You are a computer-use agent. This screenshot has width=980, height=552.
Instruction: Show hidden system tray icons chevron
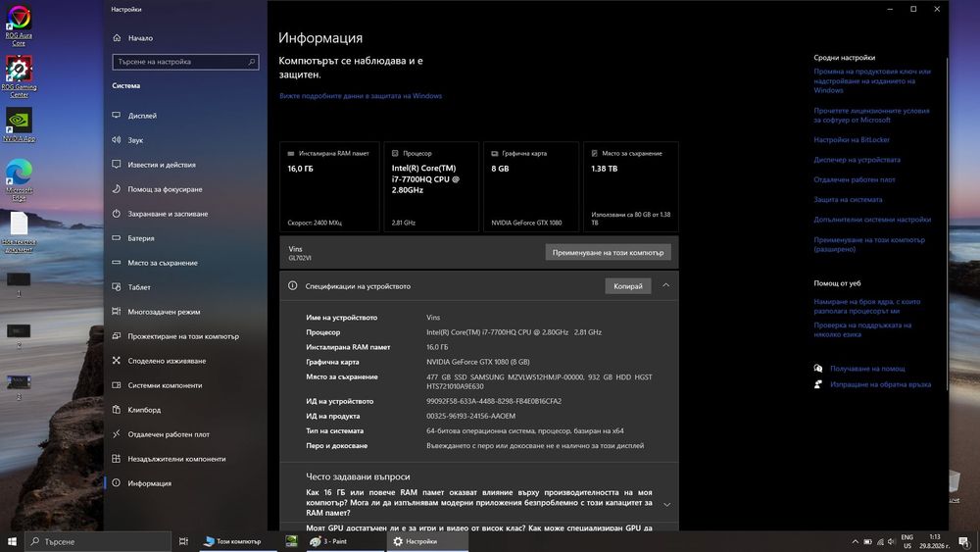(855, 542)
